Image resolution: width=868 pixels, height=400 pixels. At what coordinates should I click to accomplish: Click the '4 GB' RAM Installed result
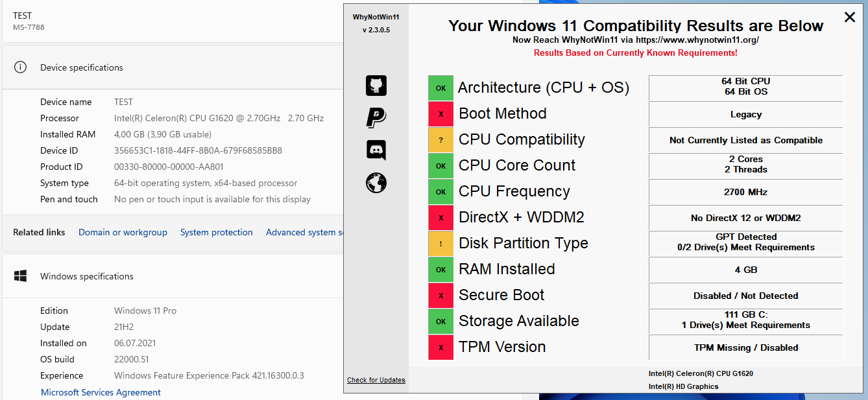746,270
